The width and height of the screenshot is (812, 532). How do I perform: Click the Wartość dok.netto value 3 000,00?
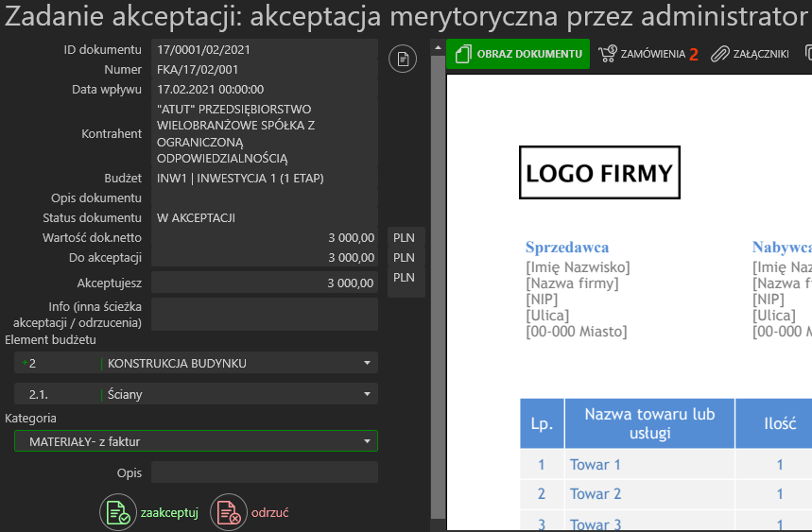(x=351, y=237)
